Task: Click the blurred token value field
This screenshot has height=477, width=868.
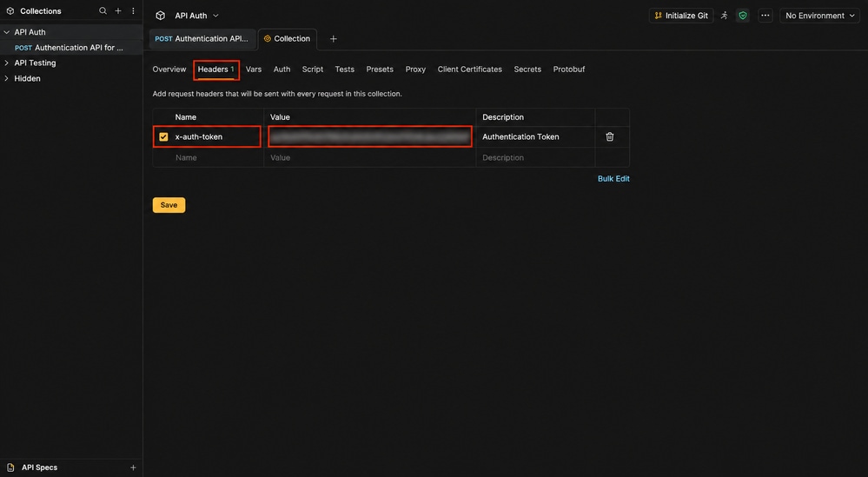Action: pyautogui.click(x=370, y=136)
